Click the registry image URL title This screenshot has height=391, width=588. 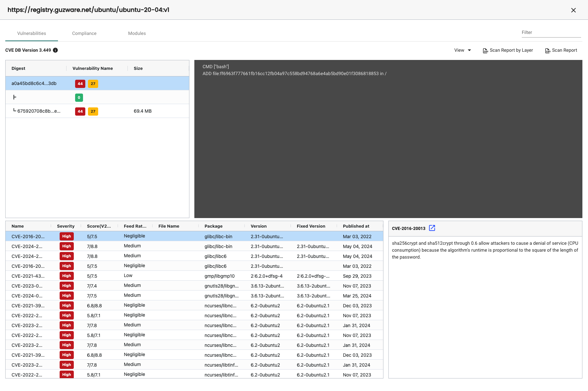point(88,10)
